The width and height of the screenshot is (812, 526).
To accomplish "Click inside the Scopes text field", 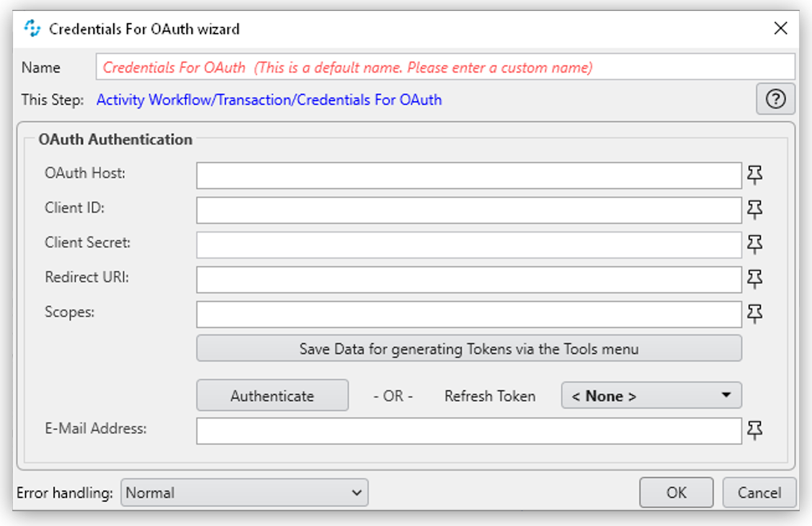I will pyautogui.click(x=469, y=314).
